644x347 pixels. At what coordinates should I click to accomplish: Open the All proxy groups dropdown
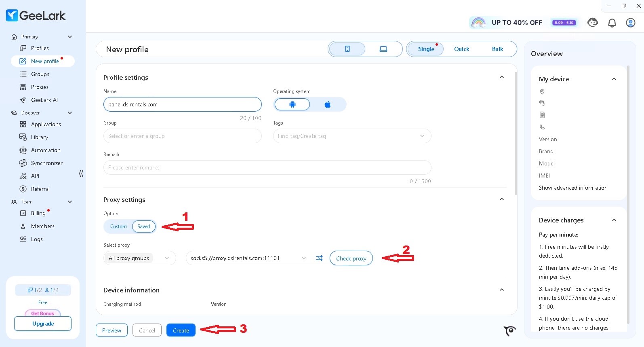[139, 258]
